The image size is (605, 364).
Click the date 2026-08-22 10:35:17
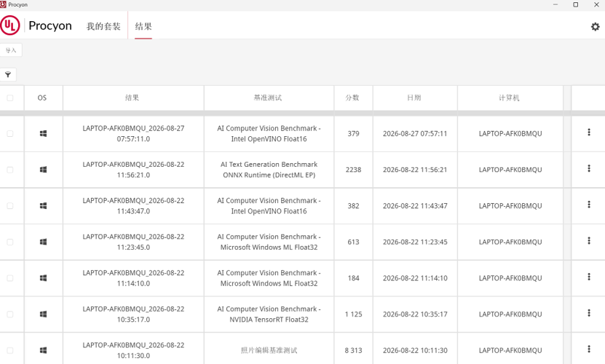(415, 314)
